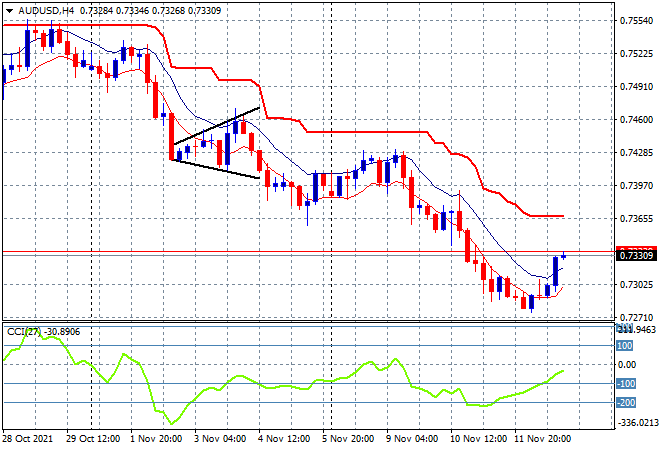Image resolution: width=660 pixels, height=450 pixels.
Task: Click the 11 Nov 20:00 time label
Action: [x=543, y=439]
